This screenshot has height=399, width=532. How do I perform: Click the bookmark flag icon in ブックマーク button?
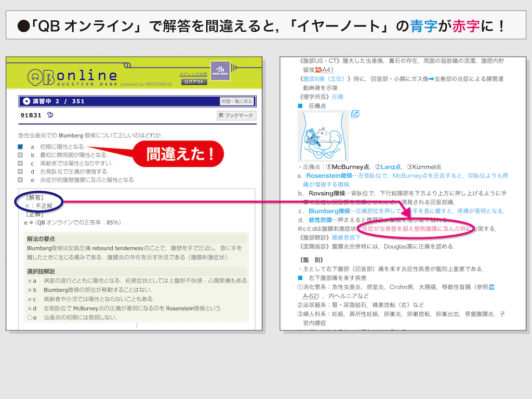pyautogui.click(x=221, y=115)
